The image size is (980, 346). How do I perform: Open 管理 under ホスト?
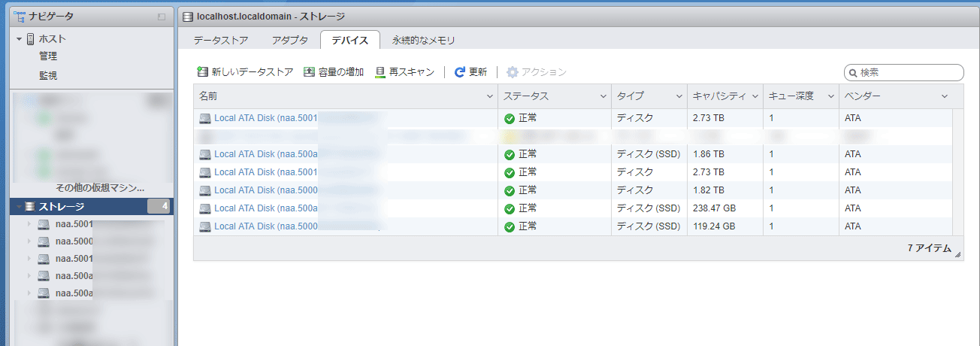(48, 56)
